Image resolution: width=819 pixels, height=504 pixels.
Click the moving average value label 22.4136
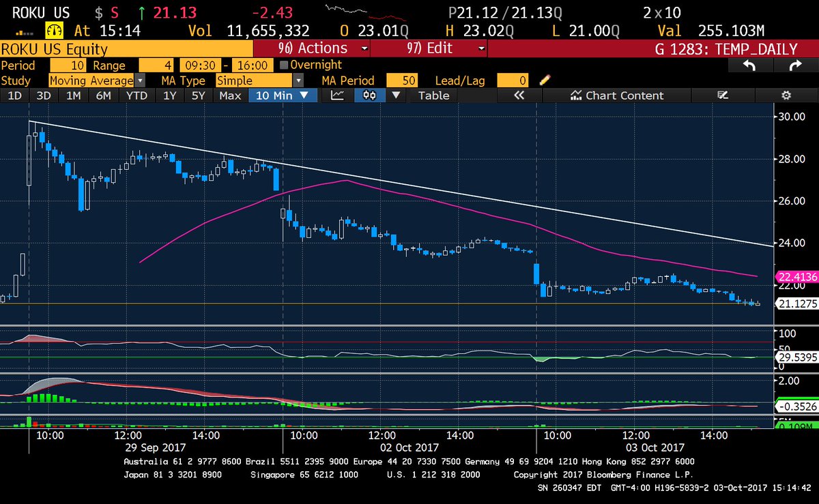coord(798,276)
